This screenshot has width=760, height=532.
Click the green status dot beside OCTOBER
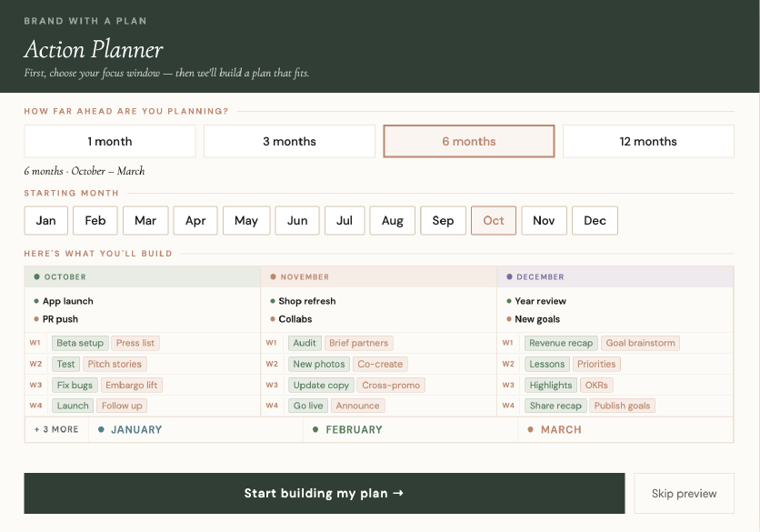[35, 276]
